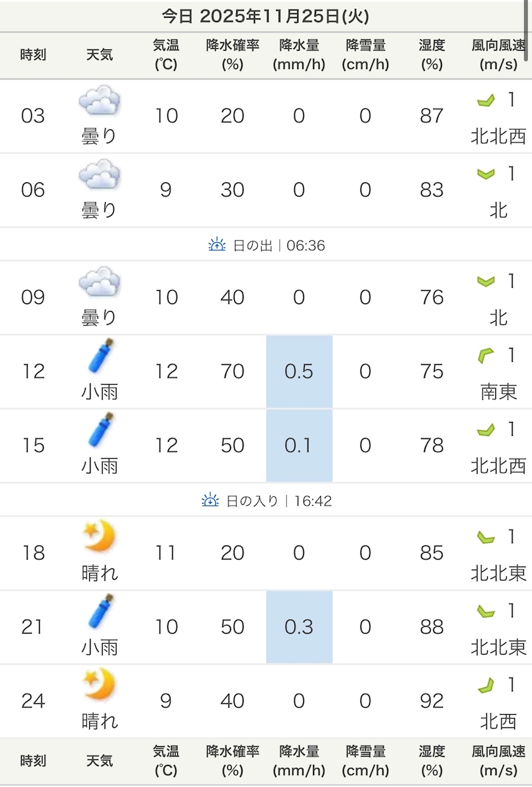The width and height of the screenshot is (532, 787).
Task: Click the highlighted 0.3 precipitation cell
Action: [299, 627]
